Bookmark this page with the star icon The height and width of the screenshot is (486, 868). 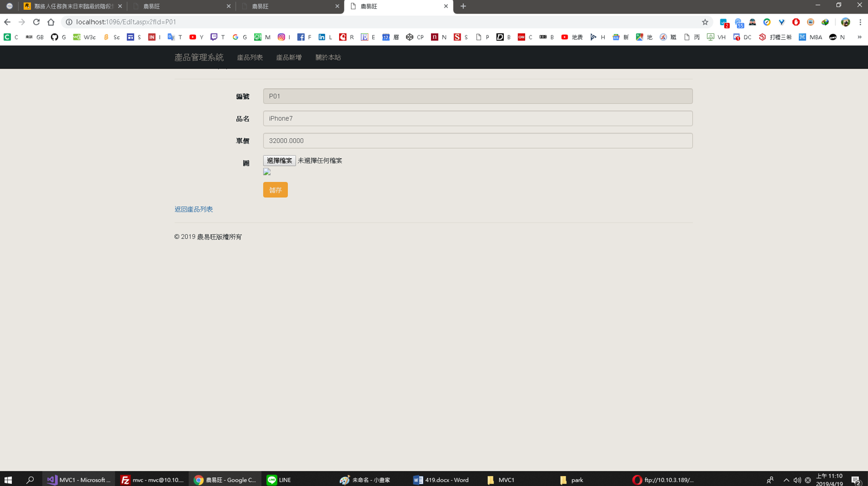click(705, 22)
